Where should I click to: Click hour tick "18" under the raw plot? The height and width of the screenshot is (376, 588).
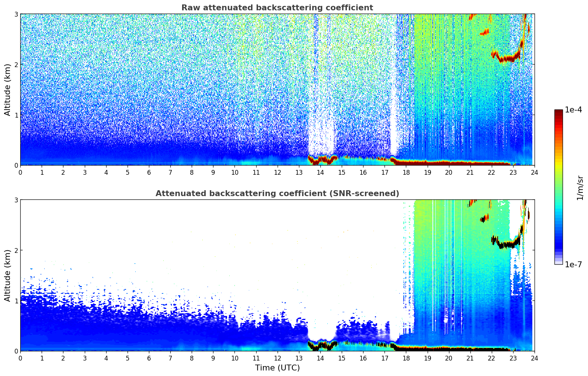406,172
